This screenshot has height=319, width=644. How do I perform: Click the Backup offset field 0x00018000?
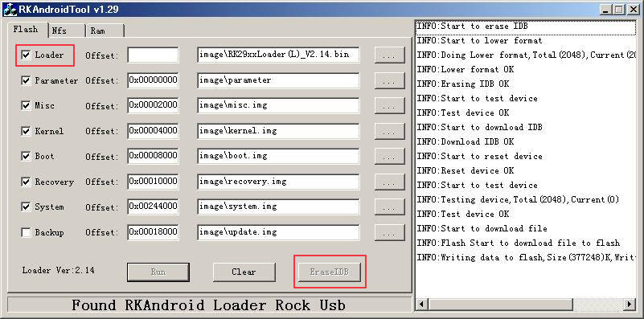click(x=154, y=233)
